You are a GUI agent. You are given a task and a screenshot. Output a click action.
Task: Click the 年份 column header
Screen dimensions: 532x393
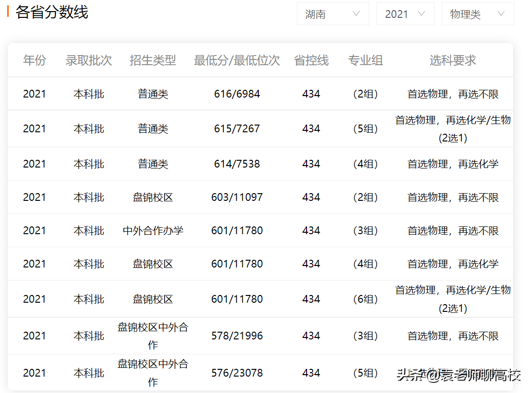34,60
